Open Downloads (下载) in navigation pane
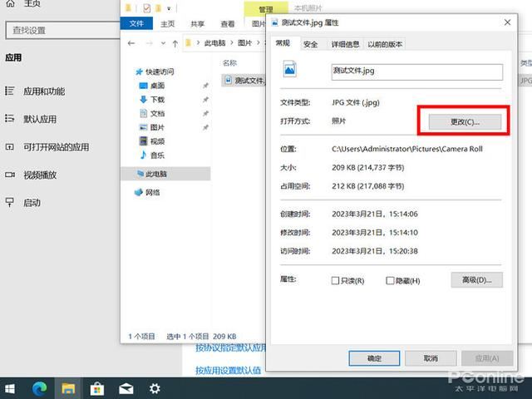 pos(157,100)
